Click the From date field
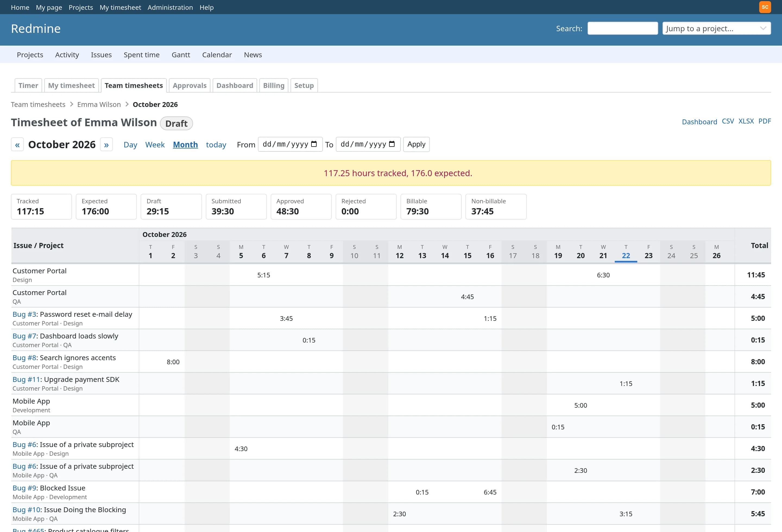782x532 pixels. point(290,144)
